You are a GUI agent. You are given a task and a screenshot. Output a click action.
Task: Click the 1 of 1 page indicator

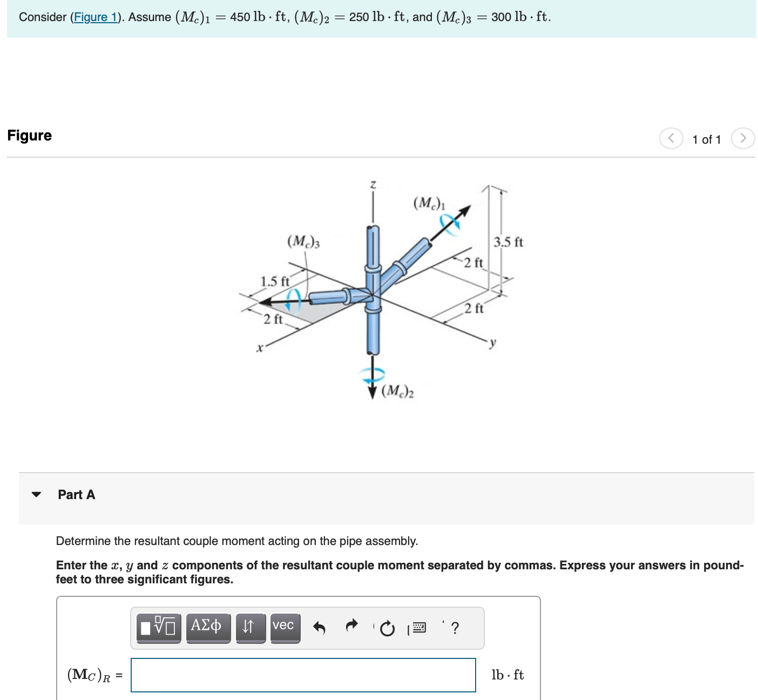706,139
